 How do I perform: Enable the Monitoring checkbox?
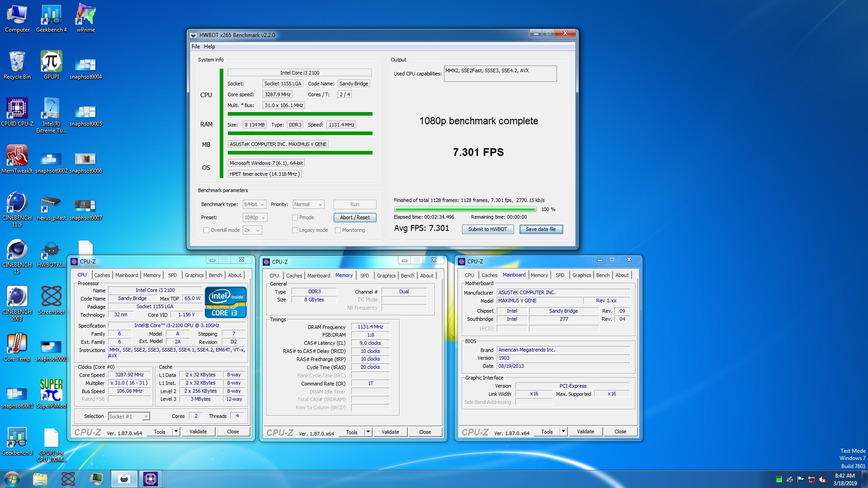coord(338,230)
